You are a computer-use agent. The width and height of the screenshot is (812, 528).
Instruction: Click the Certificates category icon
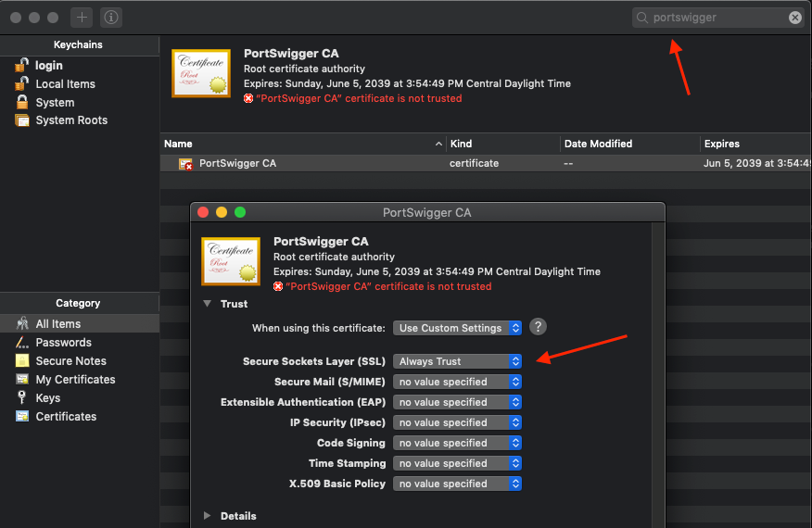coord(22,416)
